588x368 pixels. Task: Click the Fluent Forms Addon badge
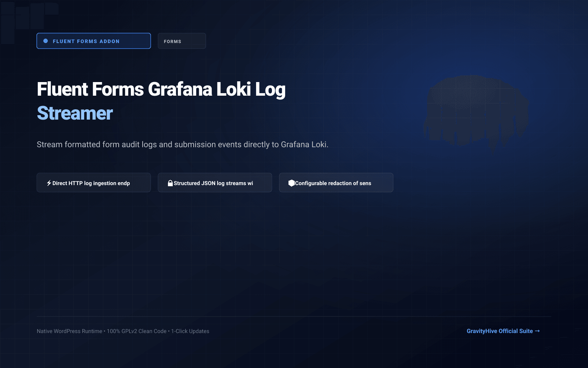pos(94,41)
